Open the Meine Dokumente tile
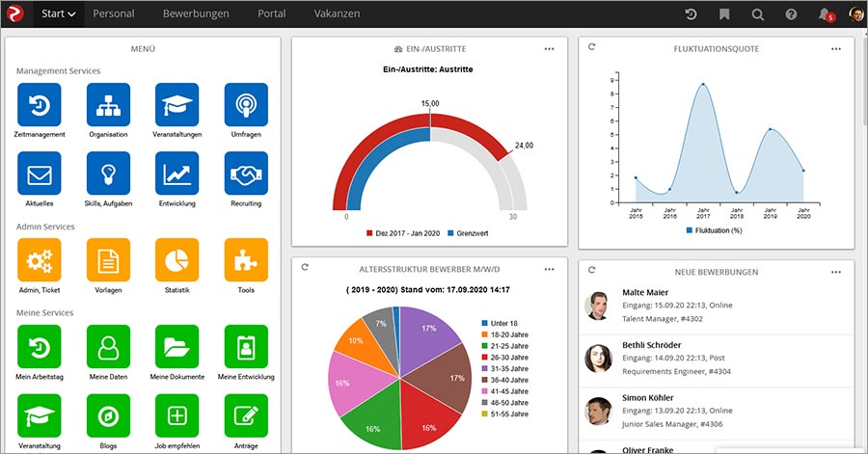The width and height of the screenshot is (868, 454). 177,347
